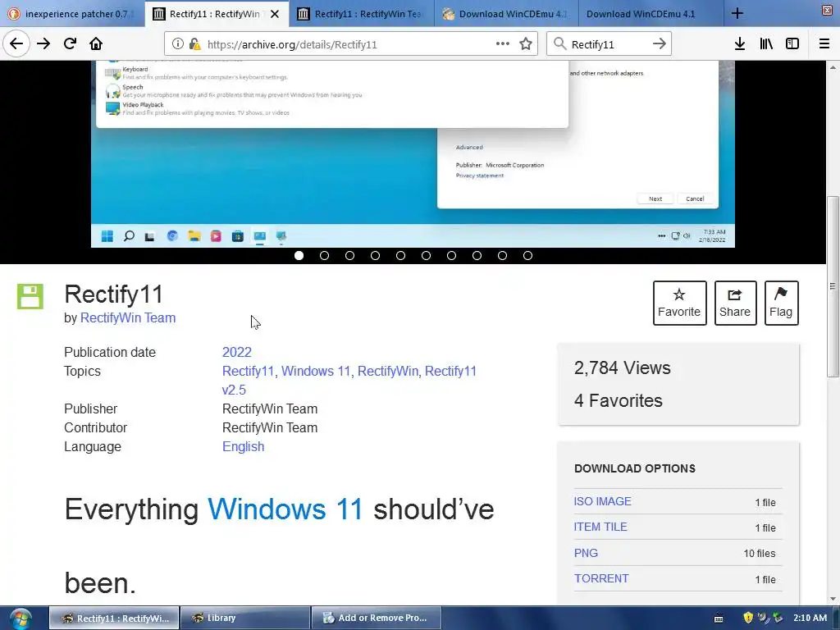Download the ITEM TILE option

[600, 527]
